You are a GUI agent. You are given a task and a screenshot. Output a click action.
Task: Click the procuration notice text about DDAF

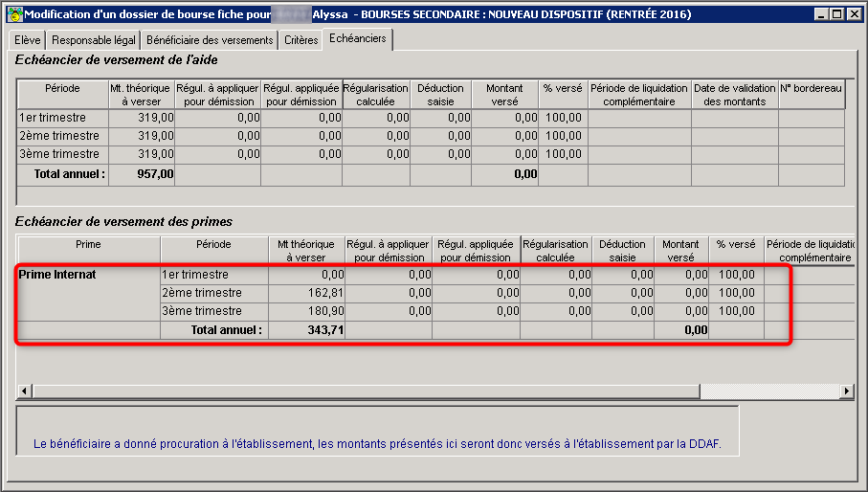click(x=377, y=444)
